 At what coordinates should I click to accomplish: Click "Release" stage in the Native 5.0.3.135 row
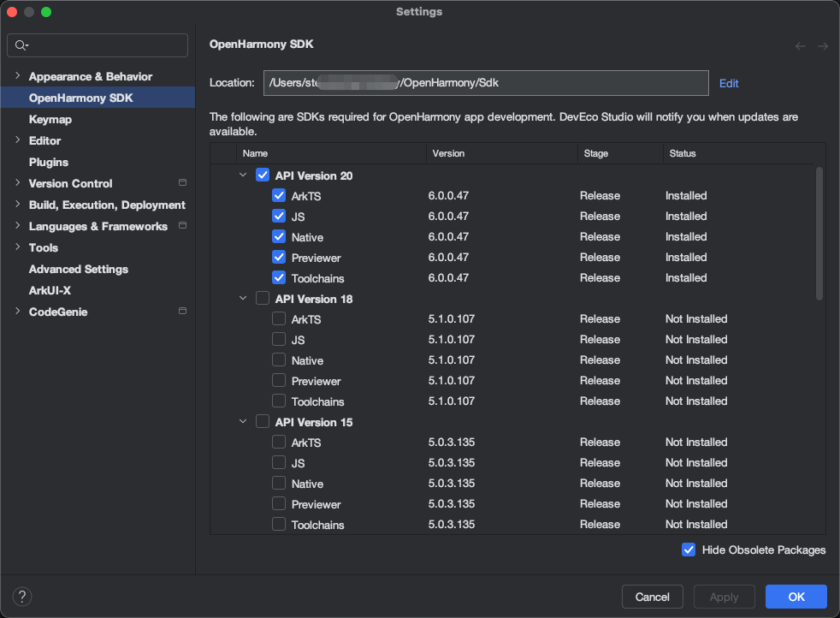point(600,483)
